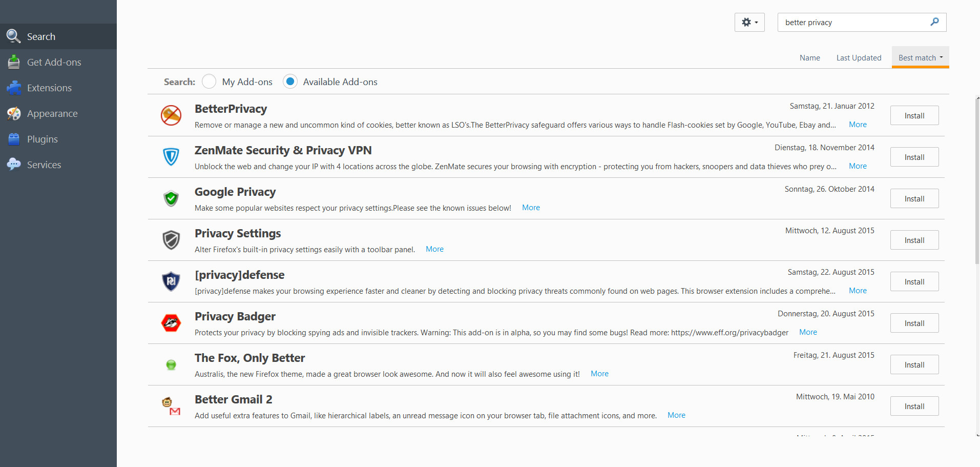Image resolution: width=980 pixels, height=467 pixels.
Task: Go to Get Add-ons category
Action: [x=58, y=62]
